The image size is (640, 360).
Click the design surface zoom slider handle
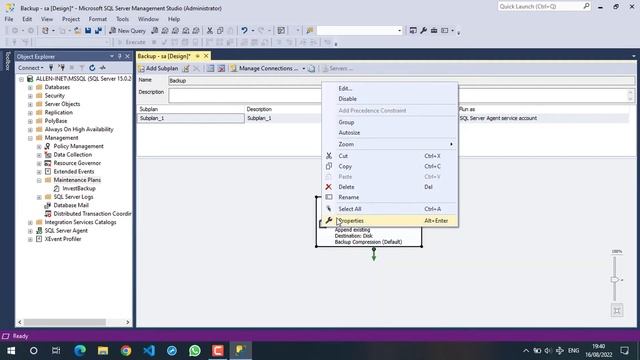(x=615, y=280)
